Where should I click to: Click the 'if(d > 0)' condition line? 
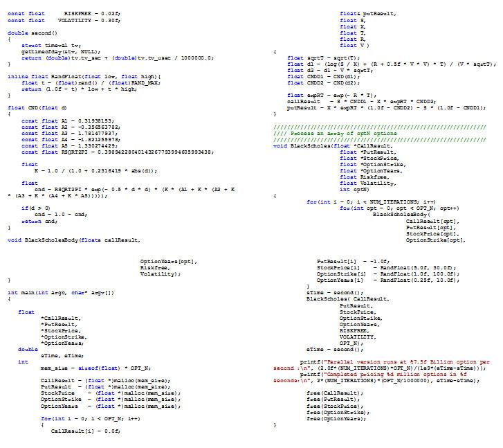point(35,208)
